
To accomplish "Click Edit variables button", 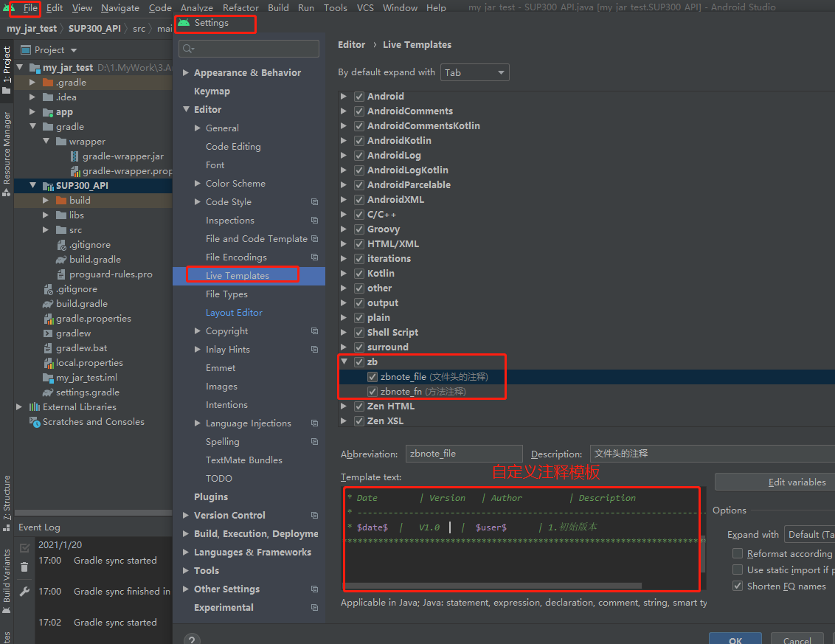I will point(775,482).
